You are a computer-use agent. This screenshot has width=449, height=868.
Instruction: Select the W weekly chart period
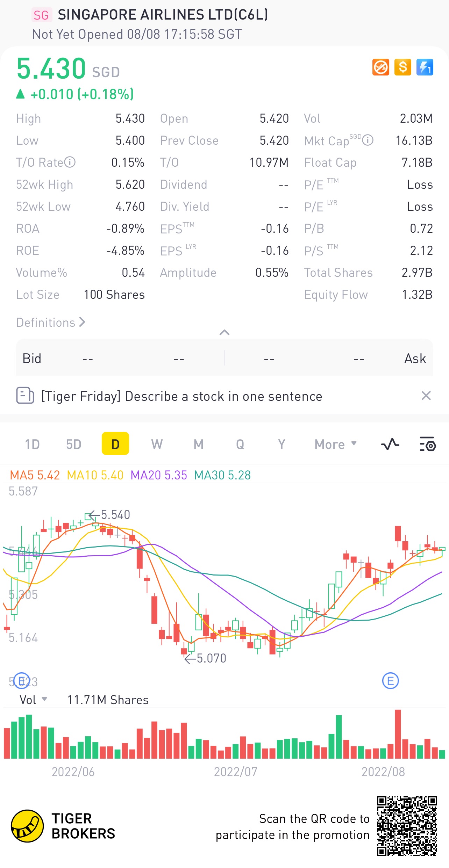157,444
